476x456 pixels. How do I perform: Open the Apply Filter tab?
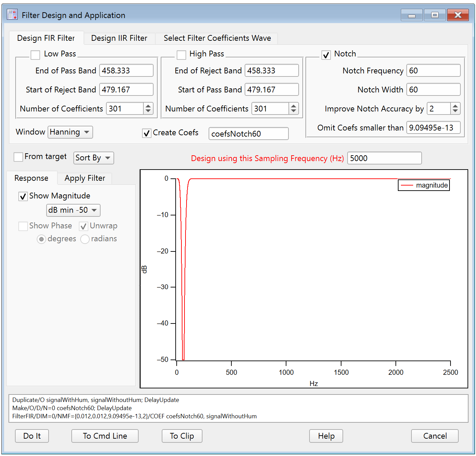pyautogui.click(x=85, y=178)
